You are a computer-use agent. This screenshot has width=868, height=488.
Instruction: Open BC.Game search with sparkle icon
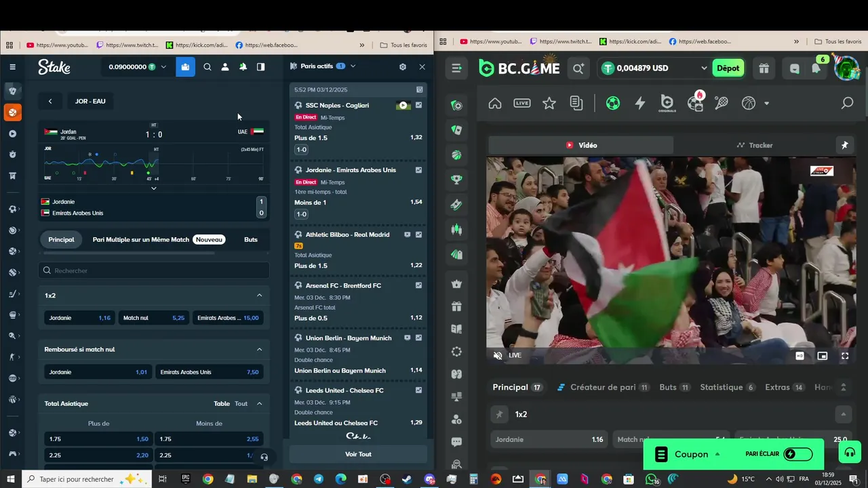(578, 68)
